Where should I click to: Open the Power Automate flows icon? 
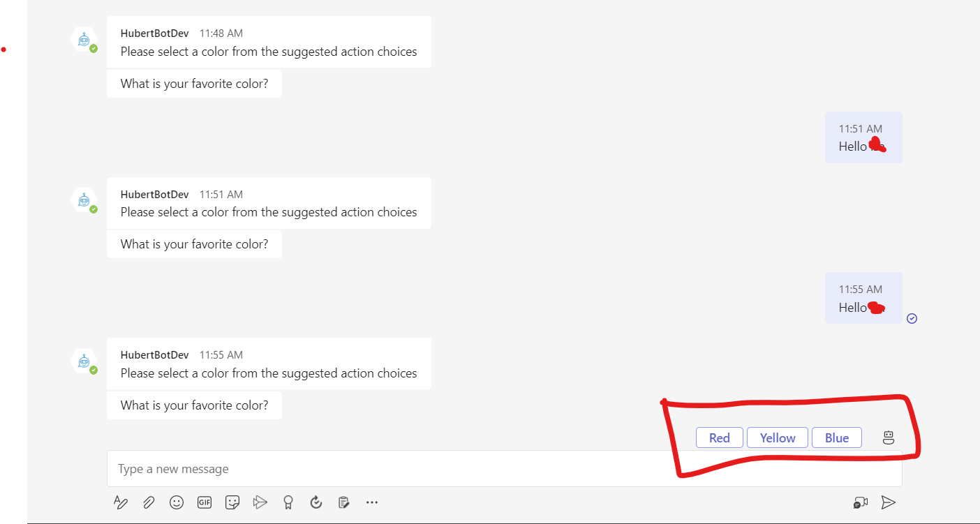click(260, 502)
